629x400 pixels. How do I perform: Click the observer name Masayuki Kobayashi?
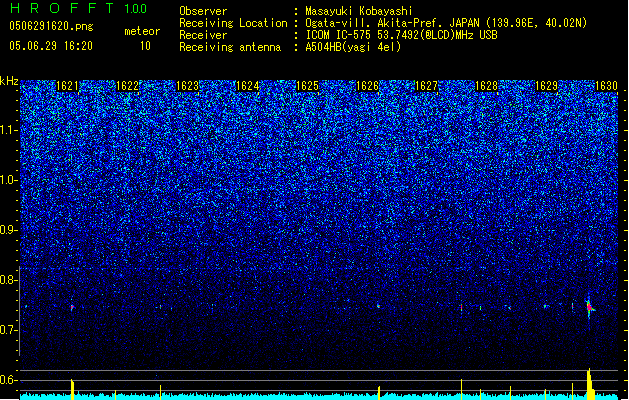tap(359, 11)
